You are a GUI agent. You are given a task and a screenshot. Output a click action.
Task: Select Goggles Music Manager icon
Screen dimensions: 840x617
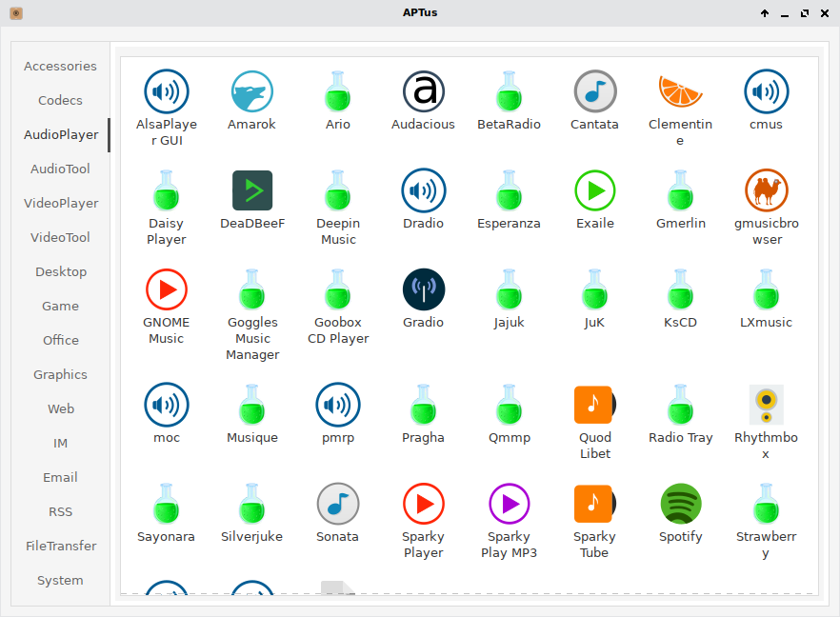251,289
